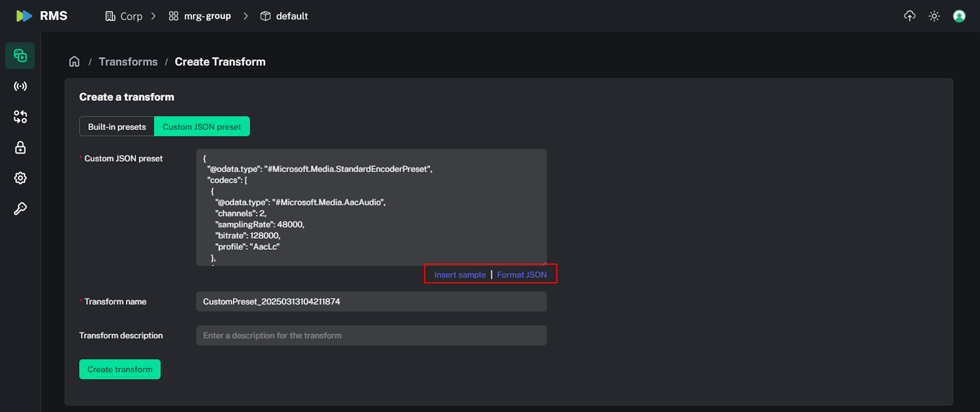Select the Custom JSON preset tab
980x412 pixels.
point(202,126)
